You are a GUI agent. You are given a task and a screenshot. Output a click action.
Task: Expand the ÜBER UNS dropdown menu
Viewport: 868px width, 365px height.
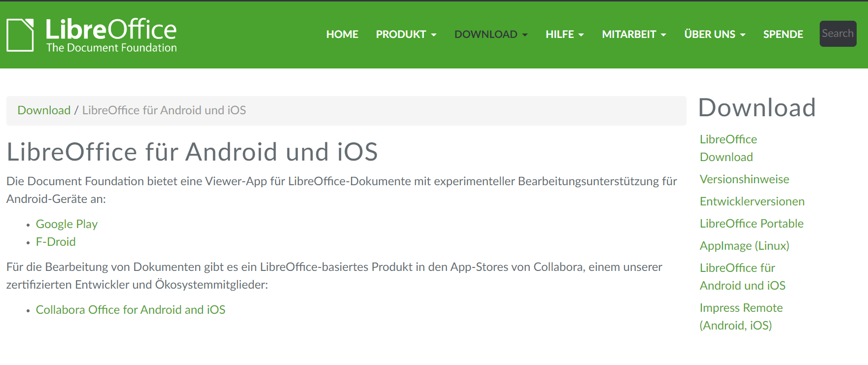715,34
